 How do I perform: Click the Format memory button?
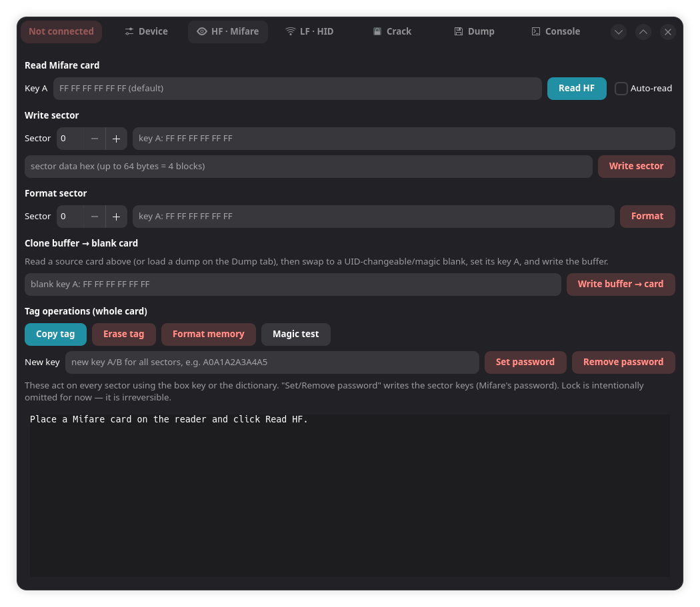pyautogui.click(x=209, y=334)
